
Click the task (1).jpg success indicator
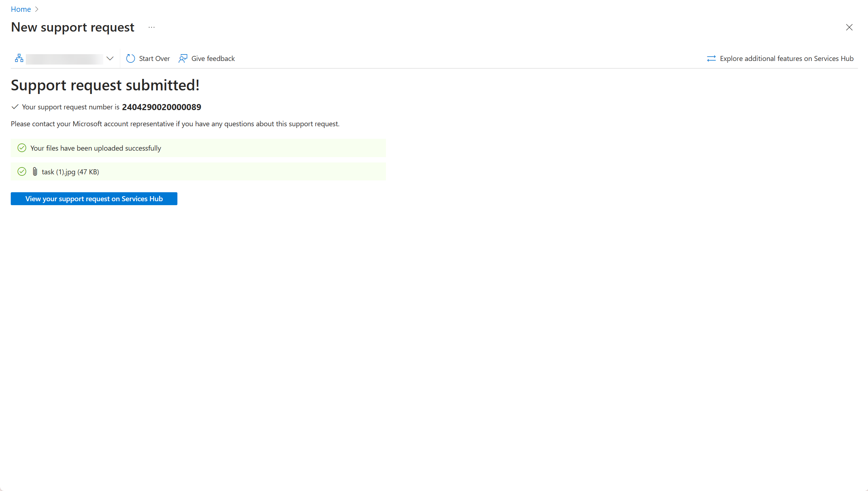[x=22, y=172]
